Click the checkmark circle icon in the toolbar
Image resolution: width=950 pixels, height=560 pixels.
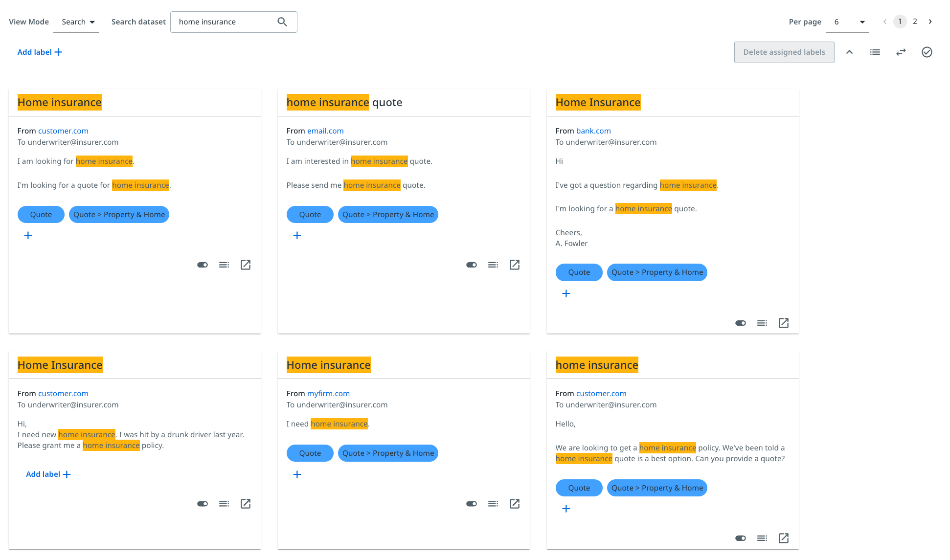click(927, 52)
